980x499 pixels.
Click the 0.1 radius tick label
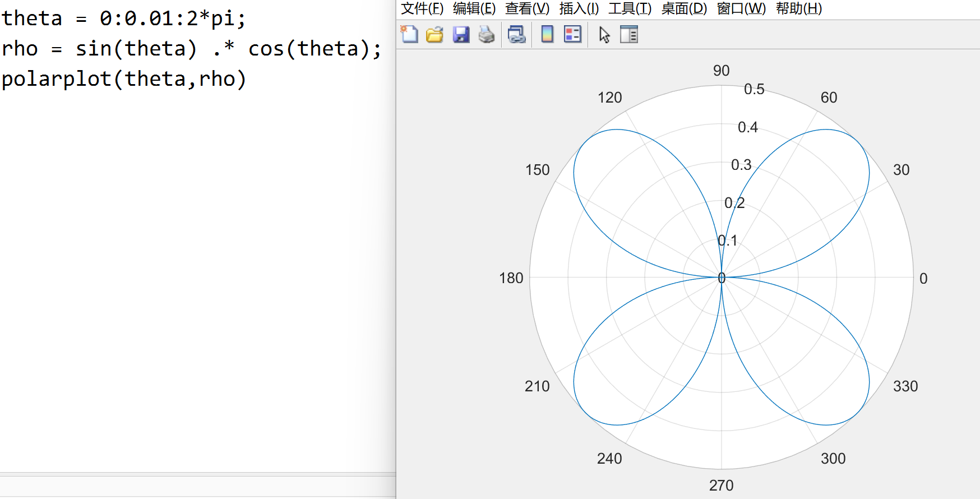point(728,241)
